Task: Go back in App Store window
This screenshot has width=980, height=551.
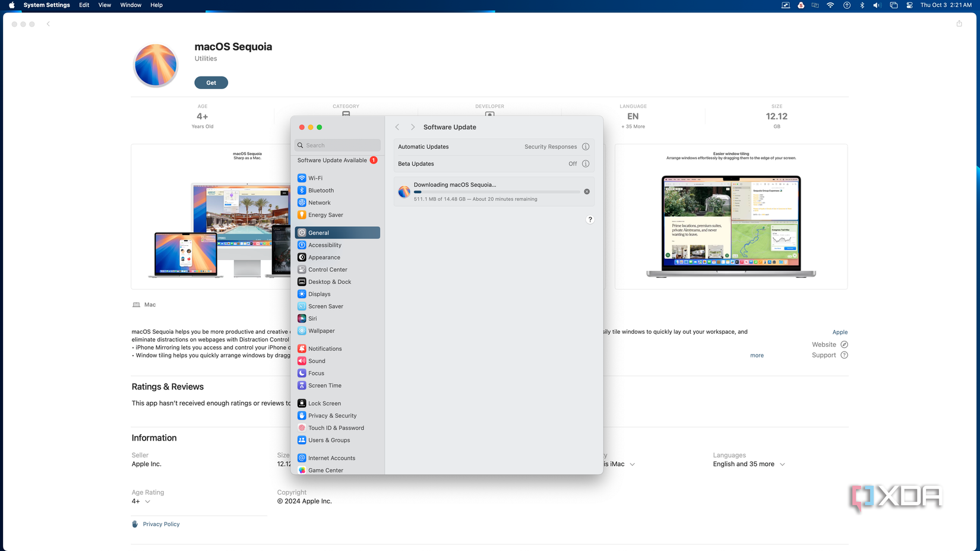Action: click(x=48, y=24)
